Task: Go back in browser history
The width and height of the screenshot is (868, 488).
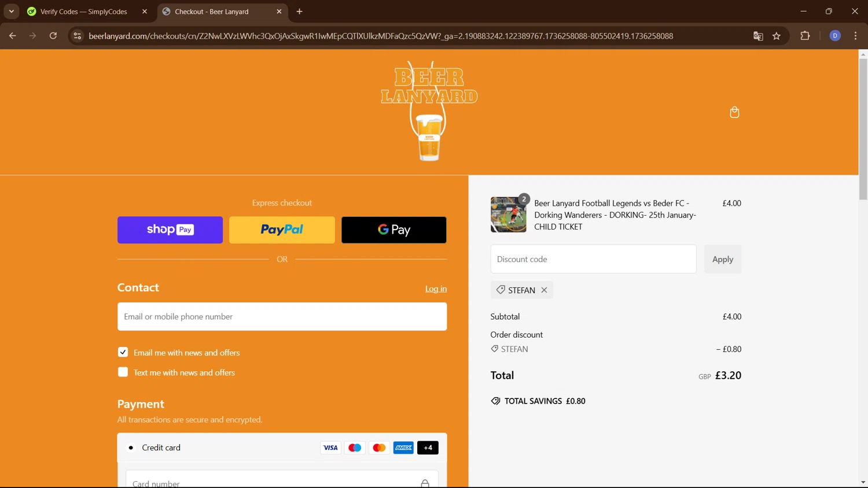Action: pyautogui.click(x=12, y=36)
